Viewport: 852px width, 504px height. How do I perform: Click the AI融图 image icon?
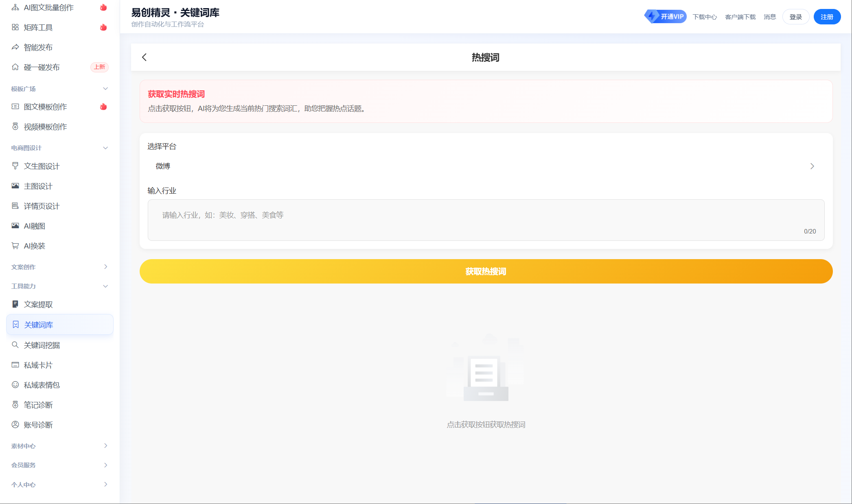coord(15,226)
